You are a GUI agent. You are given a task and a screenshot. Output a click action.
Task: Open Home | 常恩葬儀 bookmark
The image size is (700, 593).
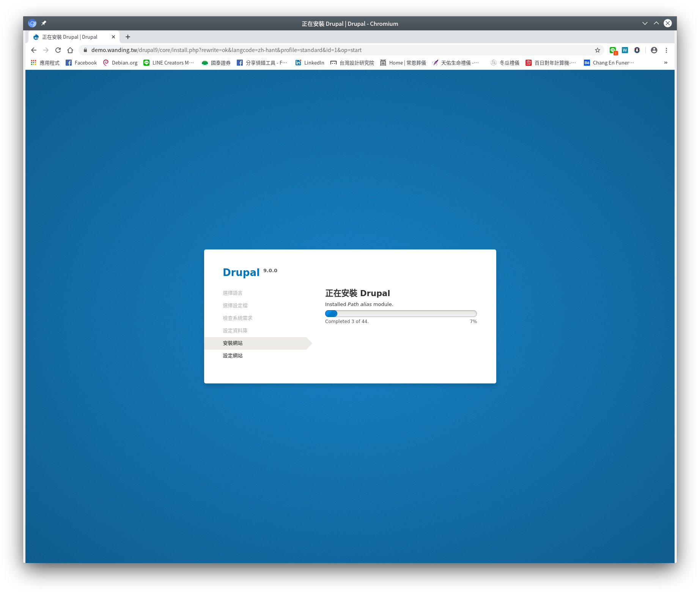click(x=403, y=63)
